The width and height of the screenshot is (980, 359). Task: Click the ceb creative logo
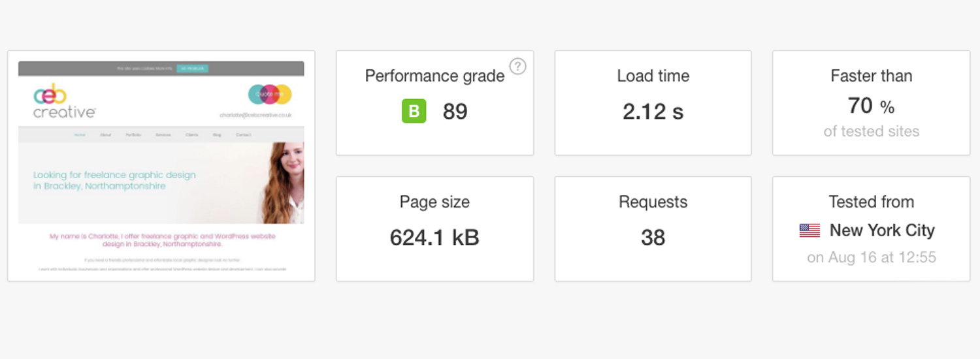pos(64,101)
